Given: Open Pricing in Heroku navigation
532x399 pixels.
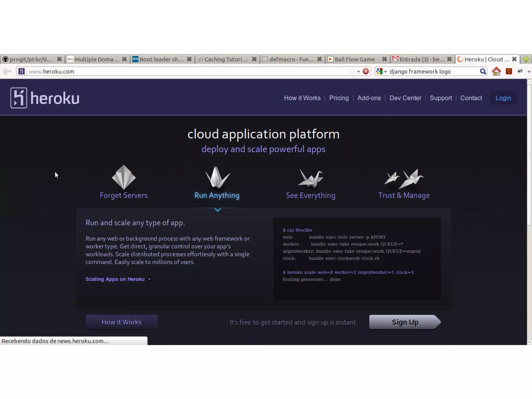Looking at the screenshot, I should point(339,98).
